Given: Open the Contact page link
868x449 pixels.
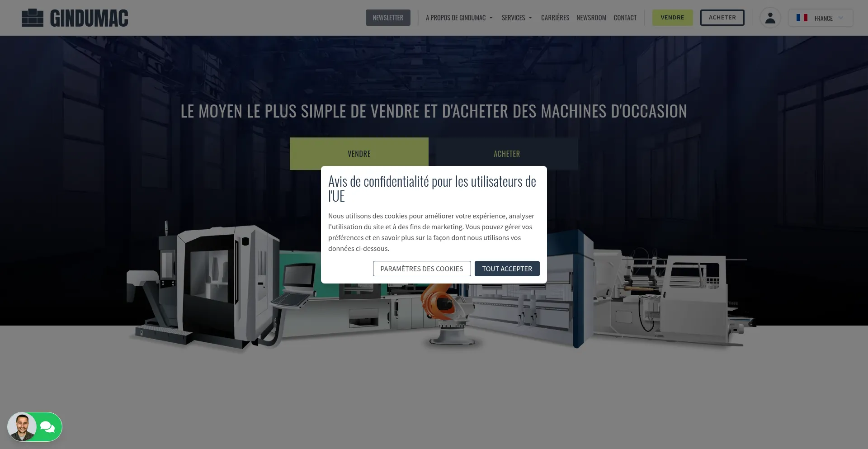Looking at the screenshot, I should pos(625,18).
